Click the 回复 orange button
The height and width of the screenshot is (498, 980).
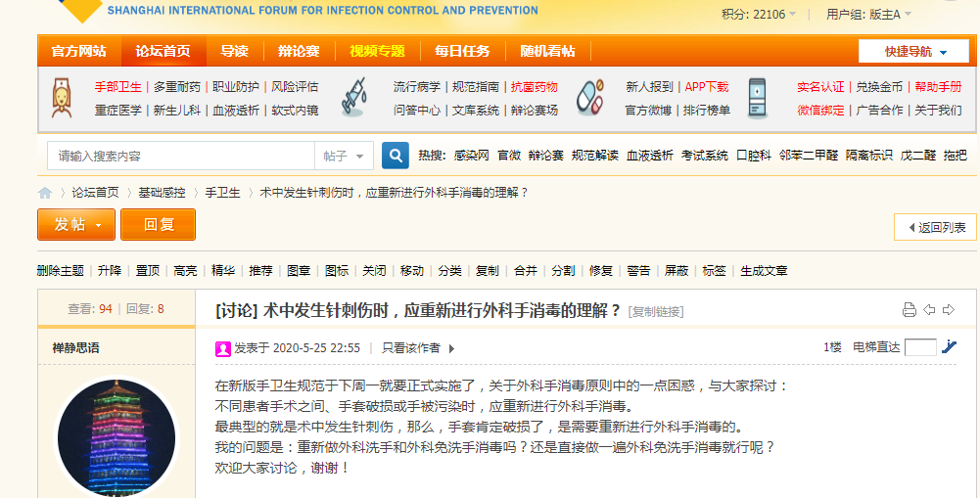[x=159, y=225]
